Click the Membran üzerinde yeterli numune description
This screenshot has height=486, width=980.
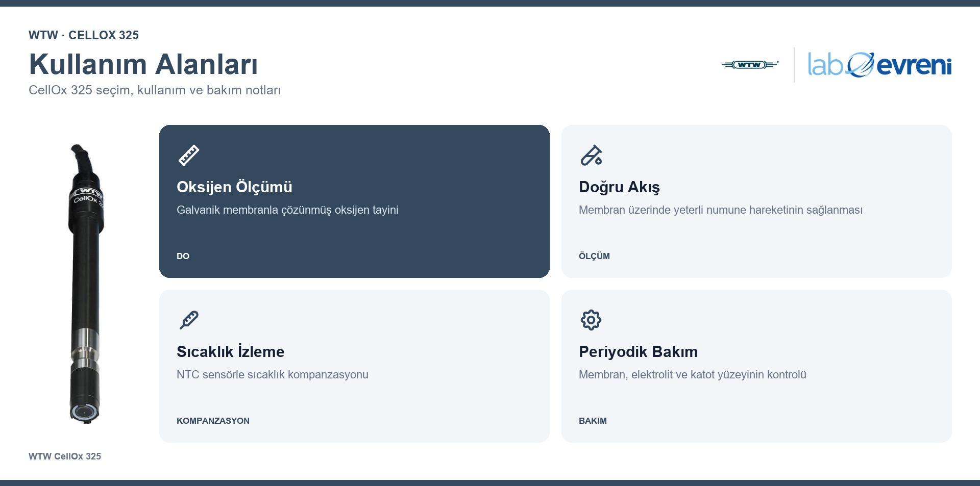coord(721,210)
